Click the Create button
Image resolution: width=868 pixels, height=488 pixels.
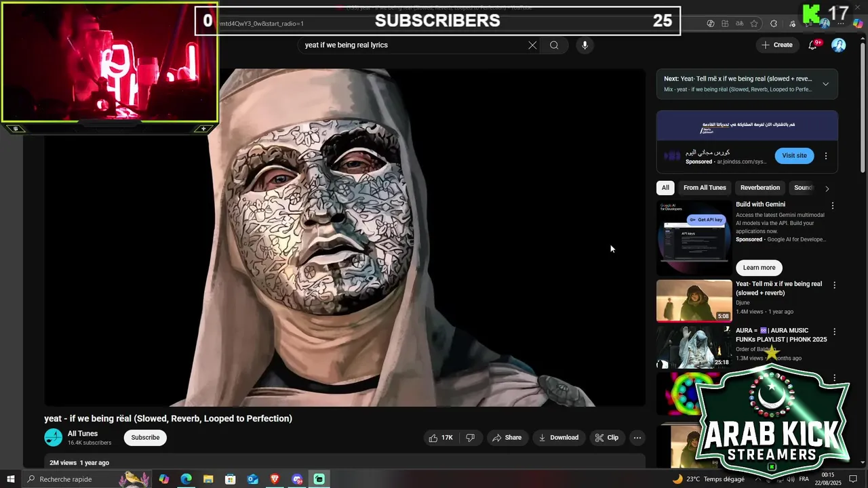pyautogui.click(x=776, y=45)
